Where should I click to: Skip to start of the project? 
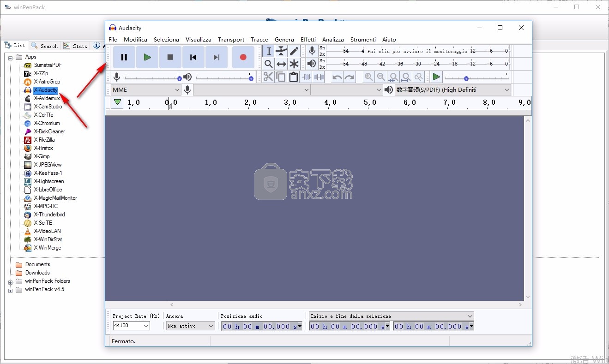tap(193, 57)
